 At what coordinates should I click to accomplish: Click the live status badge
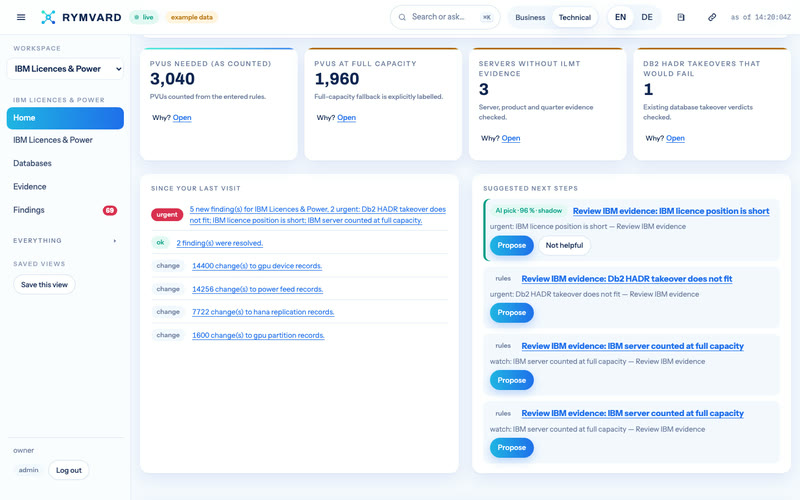pos(144,17)
